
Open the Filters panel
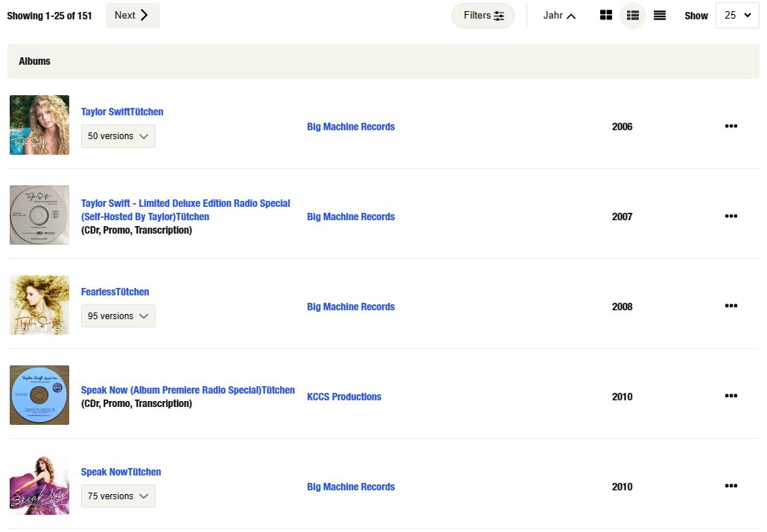tap(483, 15)
